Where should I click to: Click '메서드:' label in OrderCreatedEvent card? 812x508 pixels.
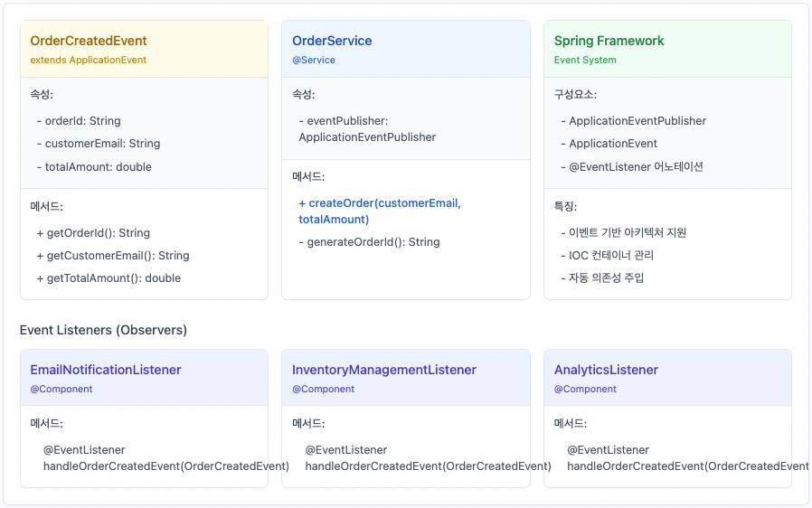coord(47,207)
